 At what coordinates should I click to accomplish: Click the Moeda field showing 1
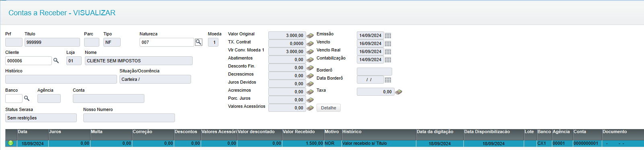click(x=213, y=42)
